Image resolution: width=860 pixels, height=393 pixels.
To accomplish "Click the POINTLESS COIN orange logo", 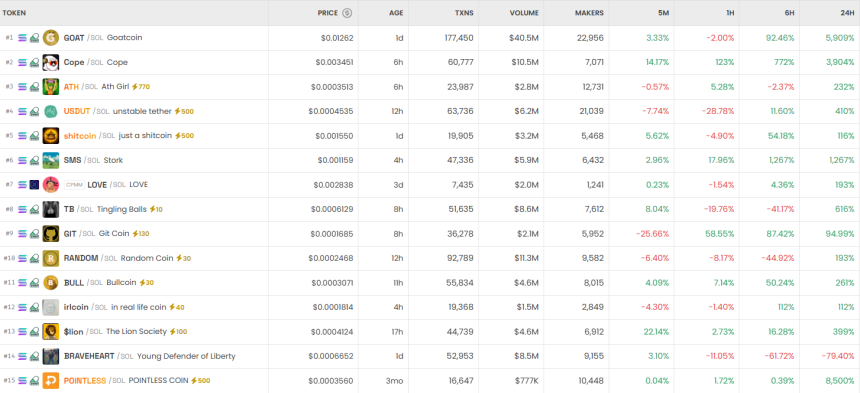I will coord(50,380).
